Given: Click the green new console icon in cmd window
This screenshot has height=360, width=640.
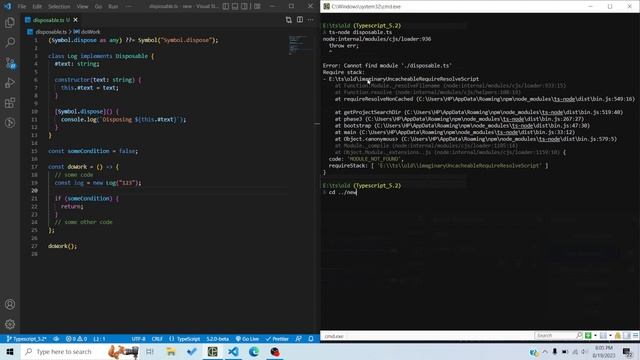Looking at the screenshot, I should pyautogui.click(x=588, y=336).
